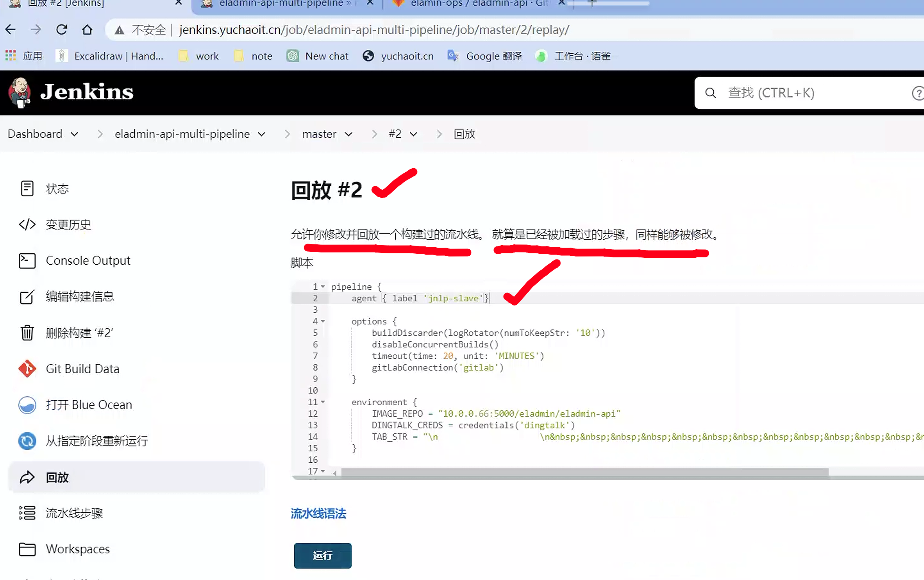
Task: Click the browser reload icon
Action: tap(61, 30)
